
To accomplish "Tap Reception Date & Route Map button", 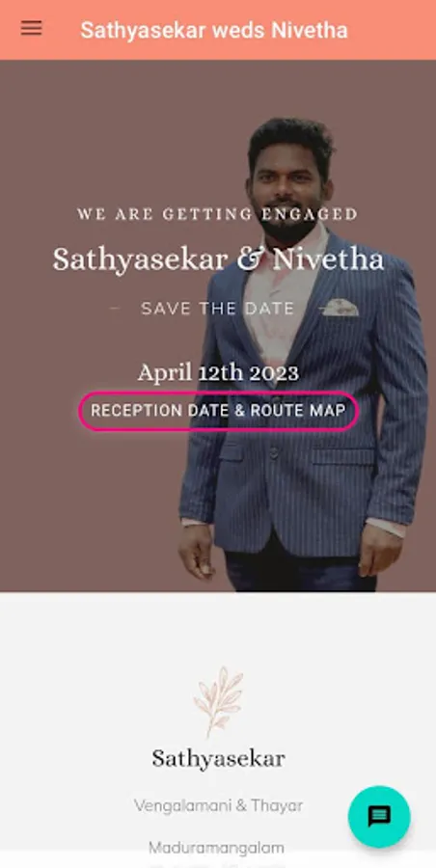I will pyautogui.click(x=218, y=411).
